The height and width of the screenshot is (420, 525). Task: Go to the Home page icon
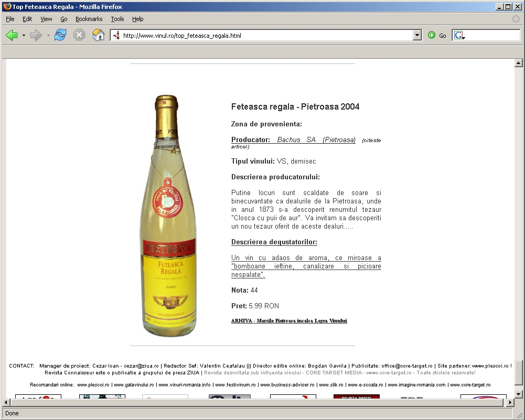click(98, 35)
